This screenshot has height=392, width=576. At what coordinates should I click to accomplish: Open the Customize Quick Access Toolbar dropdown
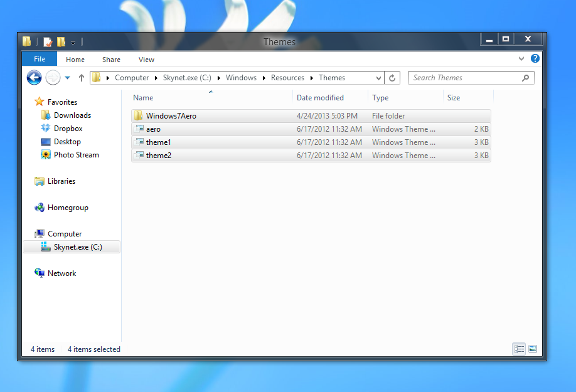(73, 43)
